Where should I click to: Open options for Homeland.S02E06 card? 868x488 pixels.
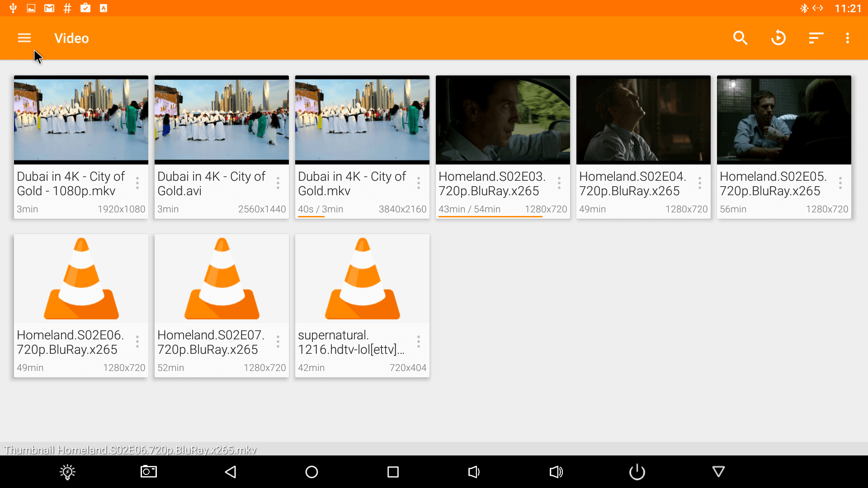(137, 342)
